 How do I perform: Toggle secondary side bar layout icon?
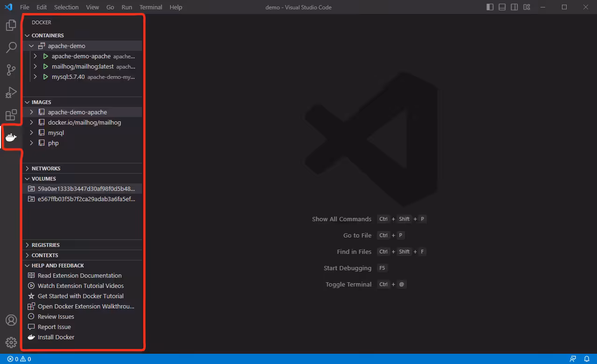point(514,7)
